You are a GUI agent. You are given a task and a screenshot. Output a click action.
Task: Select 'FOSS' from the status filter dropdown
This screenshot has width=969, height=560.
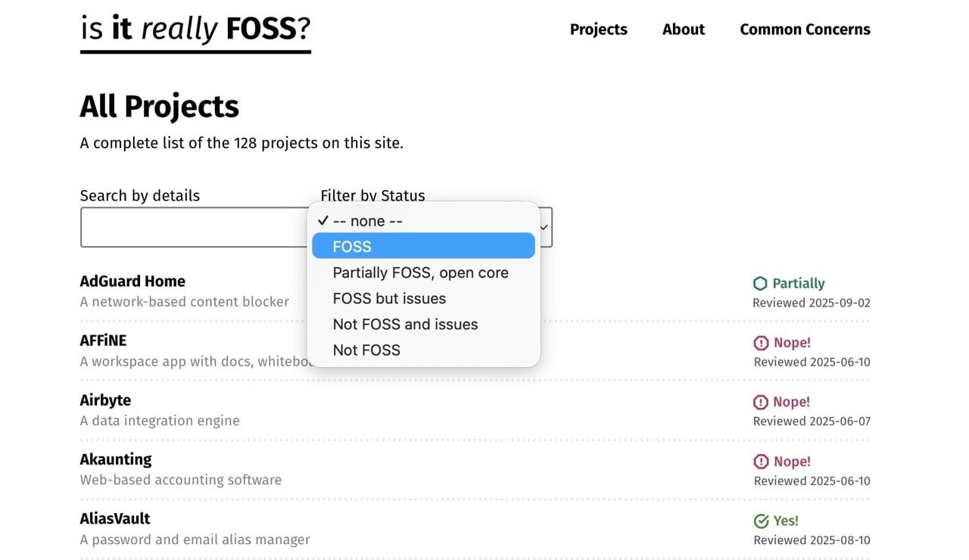point(351,246)
